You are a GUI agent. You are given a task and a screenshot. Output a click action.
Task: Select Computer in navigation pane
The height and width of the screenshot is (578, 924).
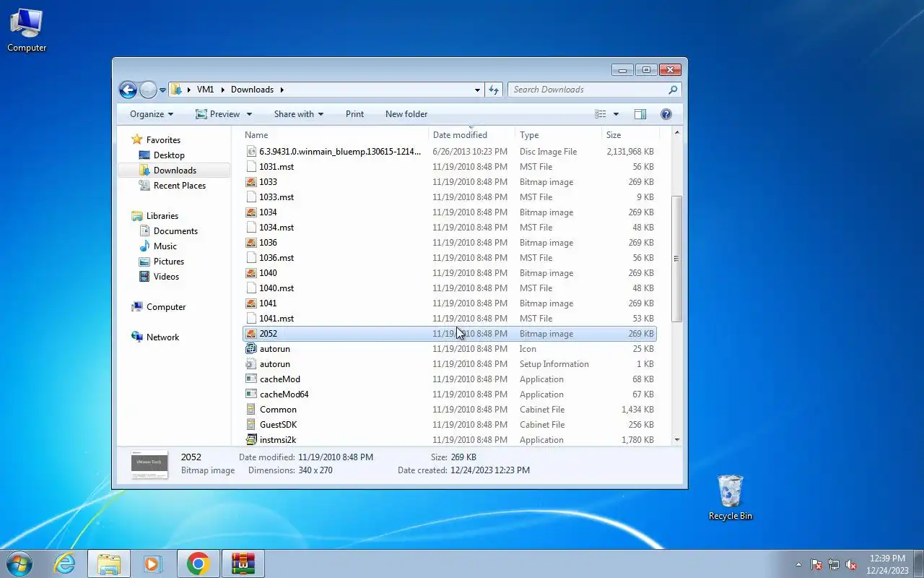pyautogui.click(x=166, y=307)
